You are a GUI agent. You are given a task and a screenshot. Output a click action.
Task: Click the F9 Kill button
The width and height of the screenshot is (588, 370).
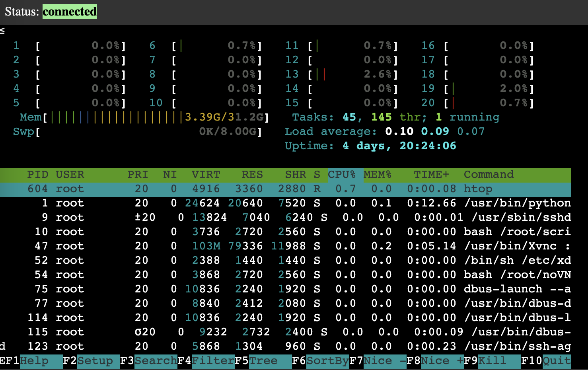point(493,361)
